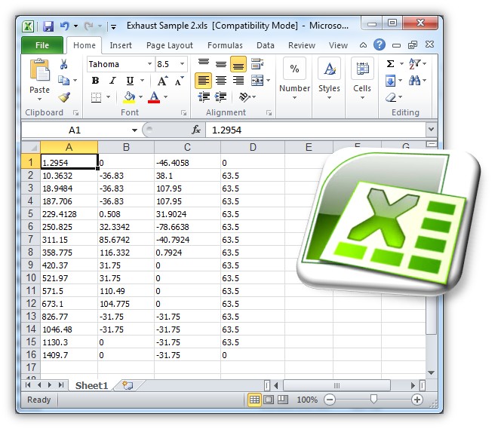The image size is (504, 429).
Task: Click the zoom slider handle
Action: point(373,400)
